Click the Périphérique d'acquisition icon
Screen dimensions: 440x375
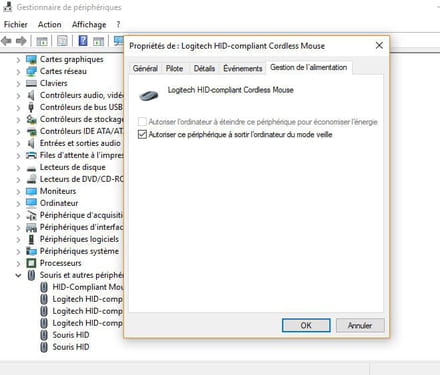(31, 215)
